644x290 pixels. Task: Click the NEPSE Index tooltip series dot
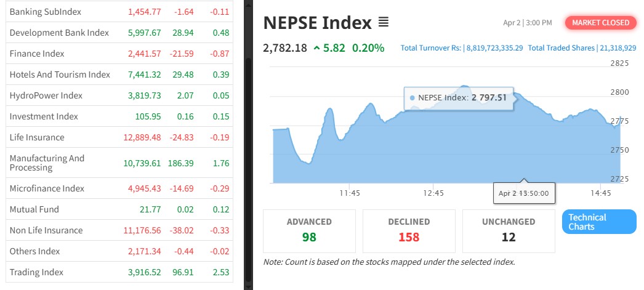click(412, 97)
